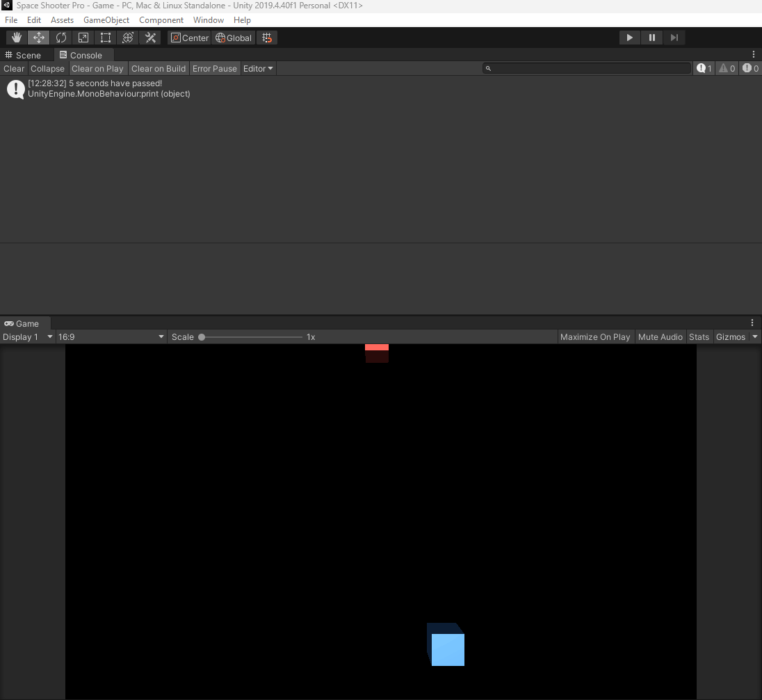The height and width of the screenshot is (700, 762).
Task: Open the 16:9 aspect ratio dropdown
Action: click(111, 336)
